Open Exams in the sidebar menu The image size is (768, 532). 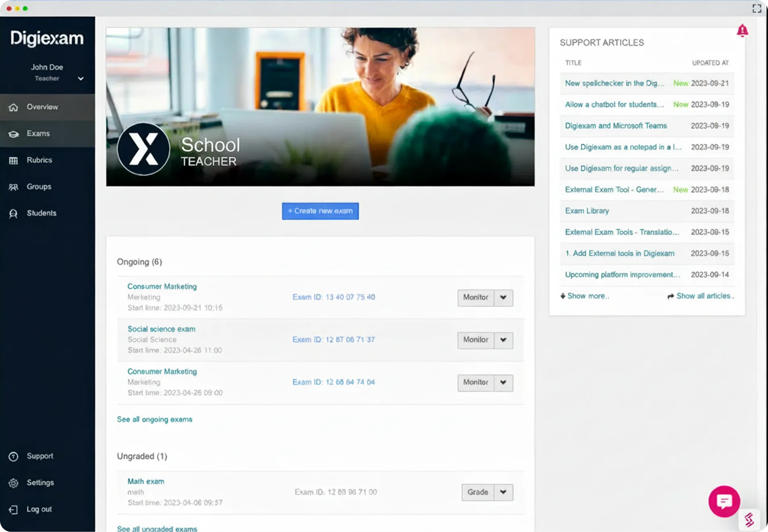[38, 134]
